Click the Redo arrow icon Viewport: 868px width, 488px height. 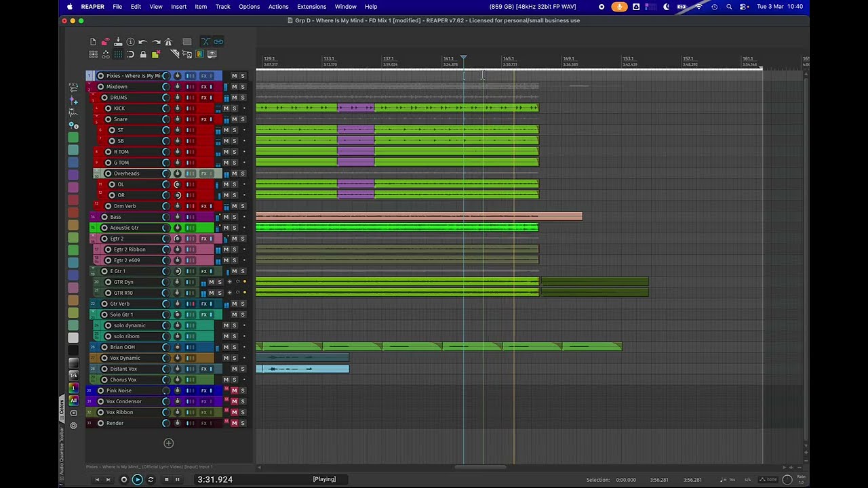pos(156,42)
